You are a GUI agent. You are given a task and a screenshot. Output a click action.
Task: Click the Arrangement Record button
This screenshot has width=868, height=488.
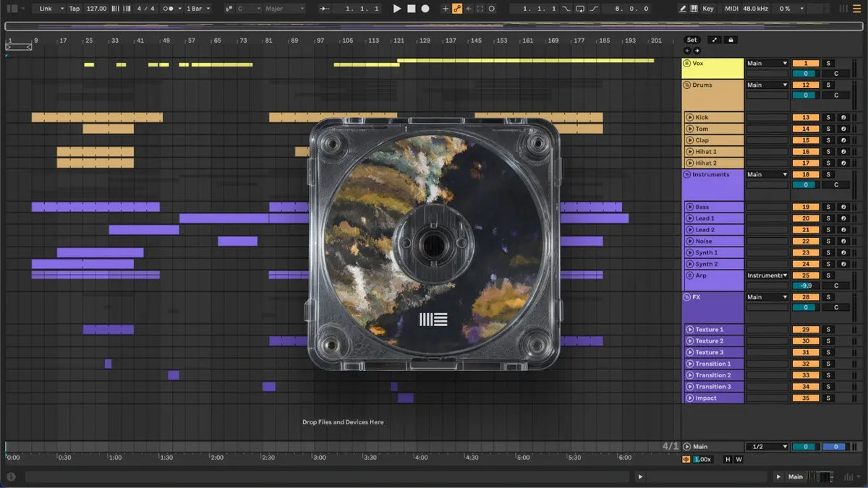pos(425,9)
